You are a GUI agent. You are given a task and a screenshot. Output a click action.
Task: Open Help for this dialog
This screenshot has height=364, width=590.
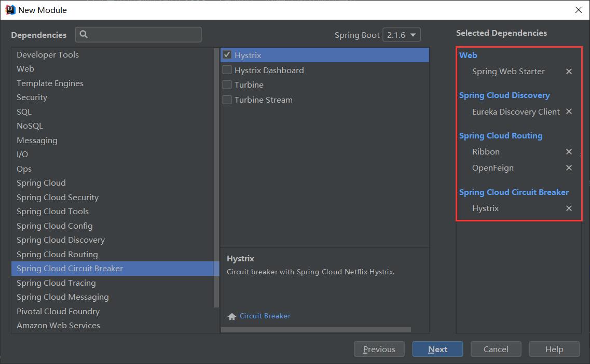554,349
